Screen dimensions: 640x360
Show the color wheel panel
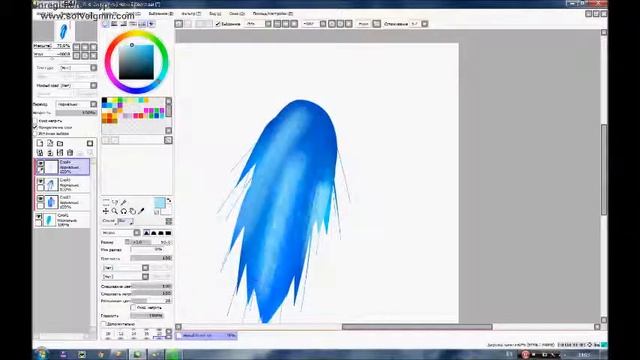click(105, 24)
